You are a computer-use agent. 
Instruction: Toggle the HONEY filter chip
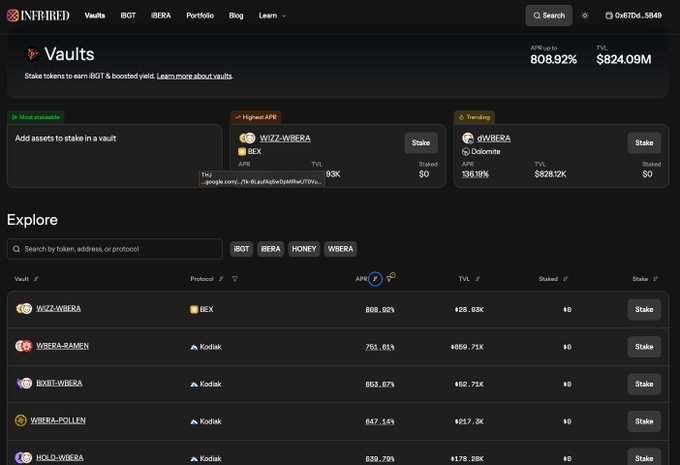pyautogui.click(x=304, y=249)
